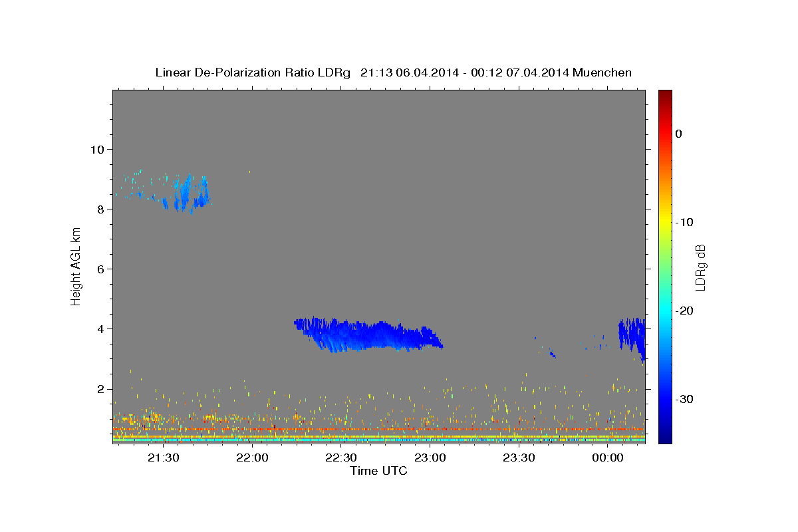Click the 'Time UTC' axis label
This screenshot has width=798, height=532.
tap(378, 471)
